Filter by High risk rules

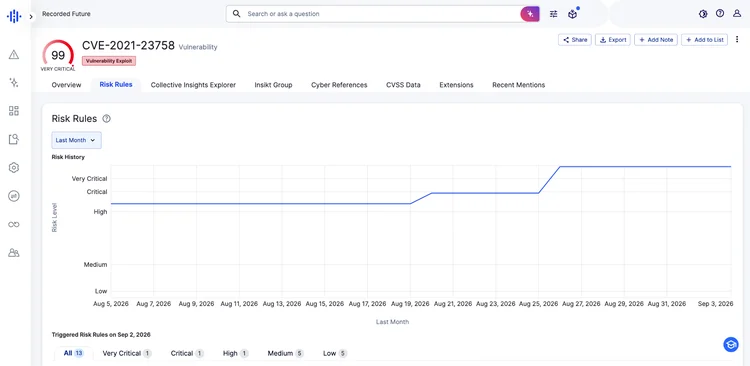[x=236, y=354]
